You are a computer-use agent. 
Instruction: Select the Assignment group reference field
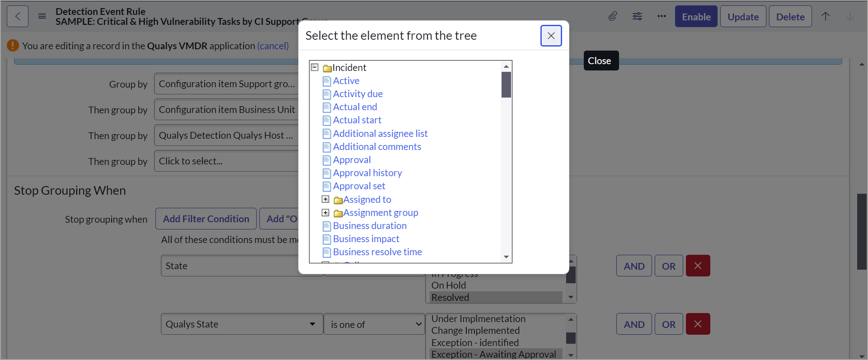[380, 213]
